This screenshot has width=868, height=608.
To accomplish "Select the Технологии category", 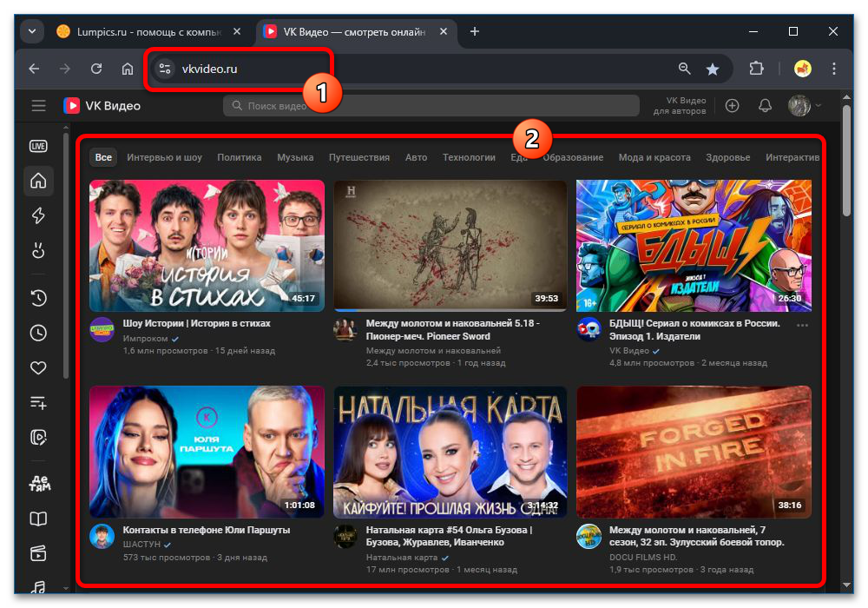I will 469,157.
